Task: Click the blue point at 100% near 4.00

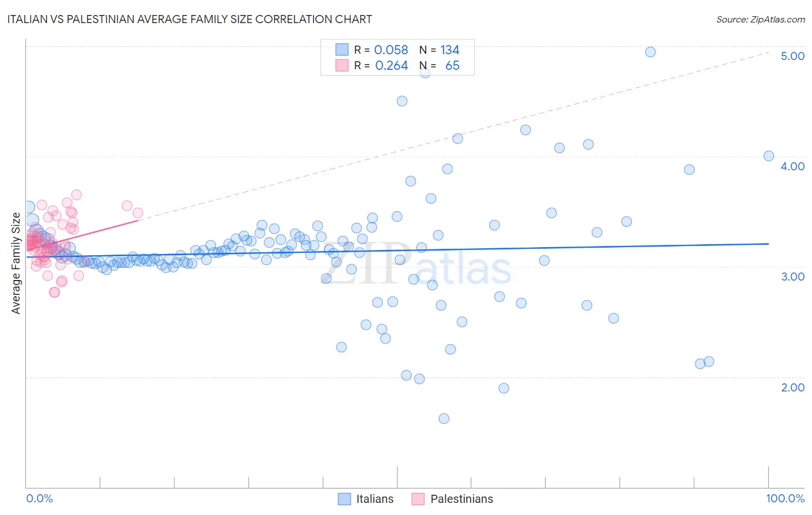Action: coord(769,156)
